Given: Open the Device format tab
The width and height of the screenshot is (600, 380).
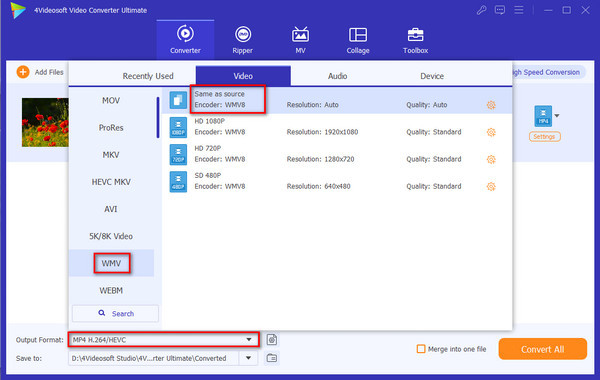Looking at the screenshot, I should pyautogui.click(x=432, y=76).
